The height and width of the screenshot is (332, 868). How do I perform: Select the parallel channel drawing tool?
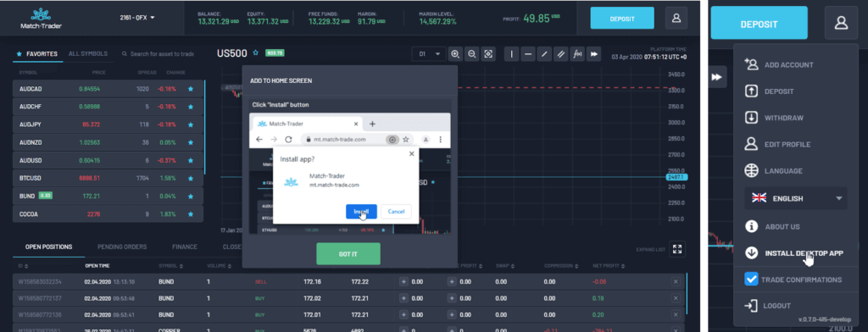(561, 54)
